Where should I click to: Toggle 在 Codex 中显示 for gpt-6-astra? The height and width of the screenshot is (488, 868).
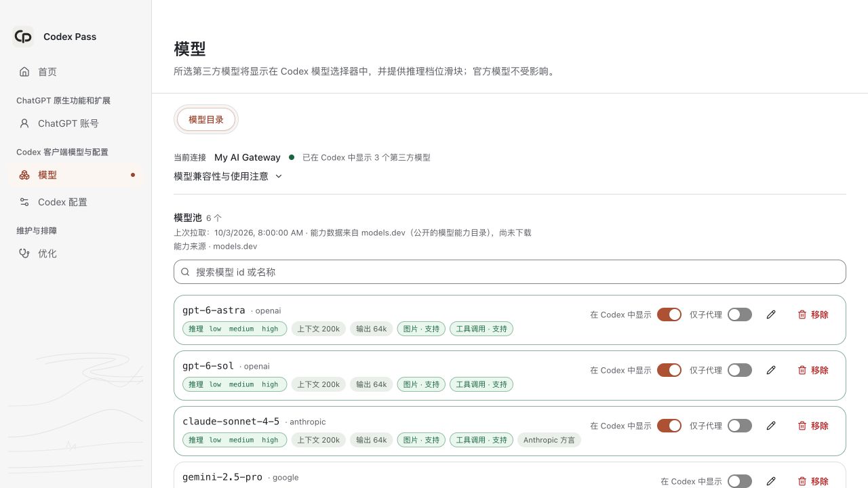pyautogui.click(x=669, y=314)
